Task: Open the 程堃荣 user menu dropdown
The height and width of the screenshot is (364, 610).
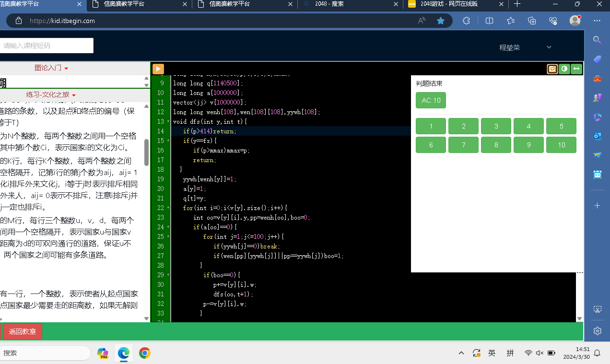Action: click(525, 47)
